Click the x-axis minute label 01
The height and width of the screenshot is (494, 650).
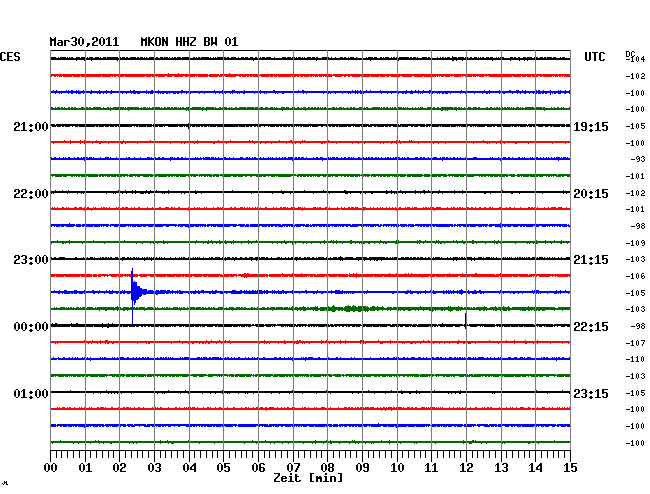tap(85, 468)
